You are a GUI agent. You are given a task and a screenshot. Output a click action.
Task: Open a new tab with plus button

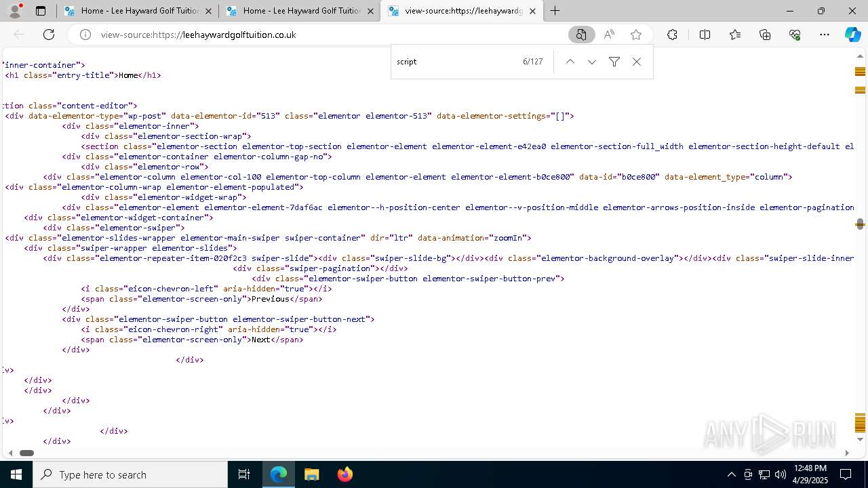[x=555, y=11]
